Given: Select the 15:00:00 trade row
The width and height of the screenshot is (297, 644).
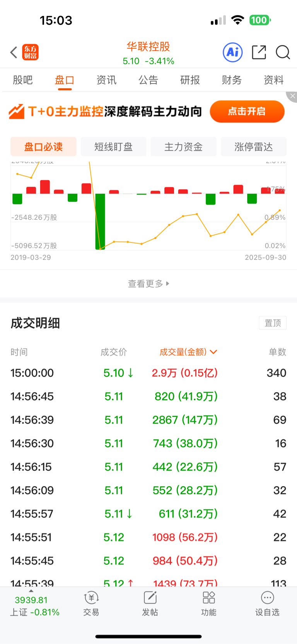Looking at the screenshot, I should coord(148,373).
